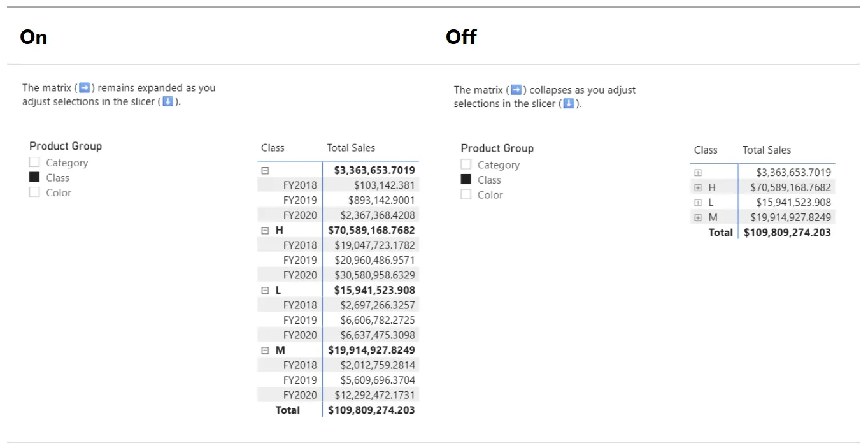This screenshot has height=448, width=868.
Task: Expand the H row in the collapsed matrix
Action: [698, 187]
